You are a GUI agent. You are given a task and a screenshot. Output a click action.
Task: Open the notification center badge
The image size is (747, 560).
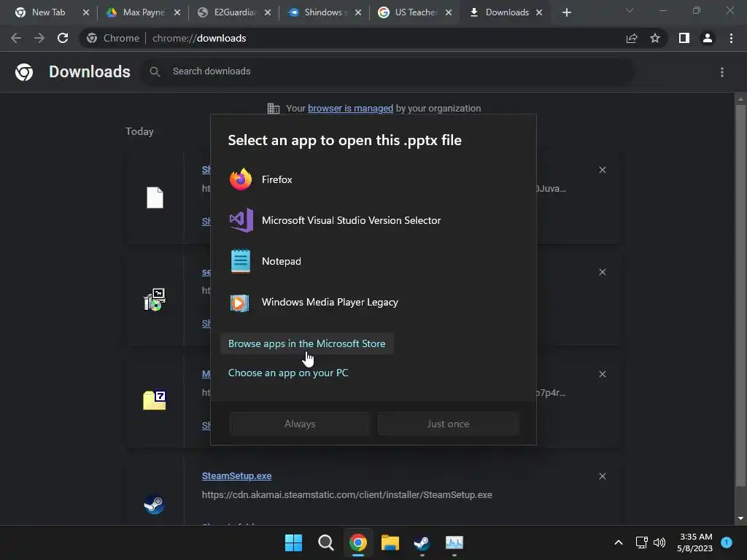tap(727, 542)
